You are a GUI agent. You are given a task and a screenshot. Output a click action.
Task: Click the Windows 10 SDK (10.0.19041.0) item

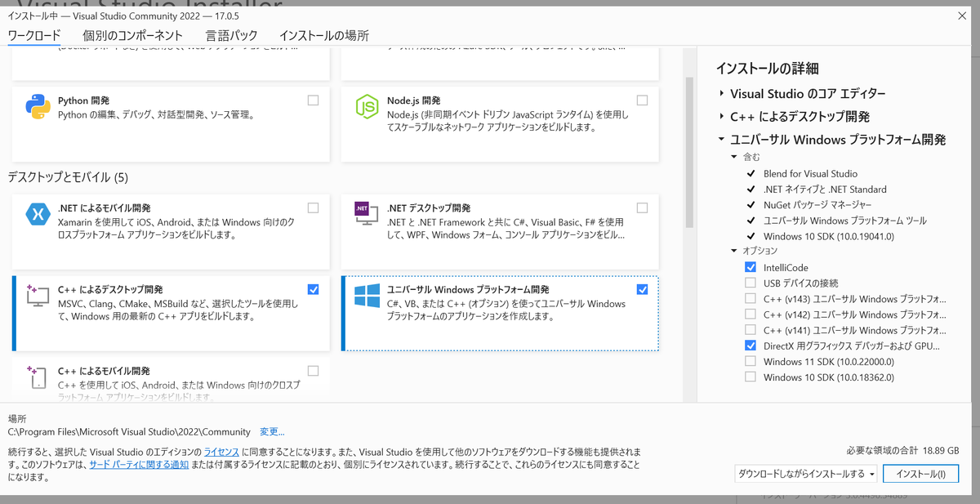point(829,236)
